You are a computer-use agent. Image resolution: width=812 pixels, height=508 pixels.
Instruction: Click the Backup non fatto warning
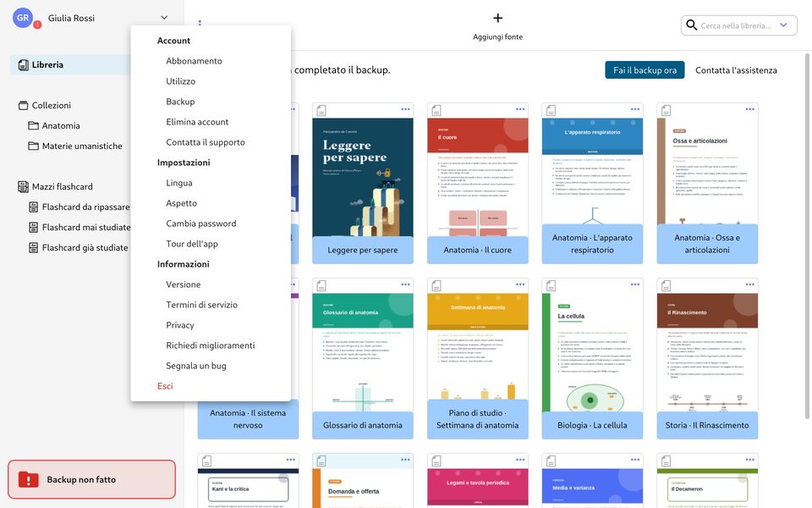pos(91,479)
